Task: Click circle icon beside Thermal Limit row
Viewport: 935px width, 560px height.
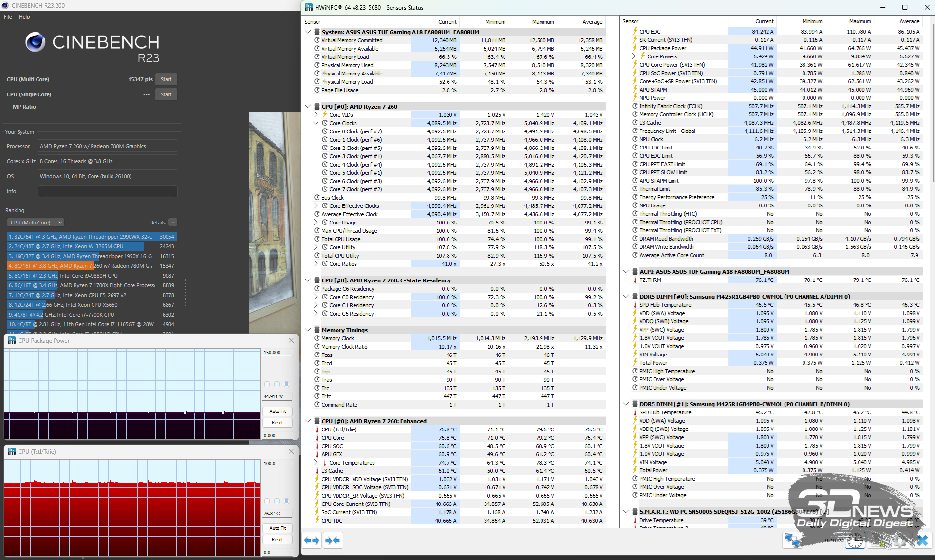Action: 635,189
